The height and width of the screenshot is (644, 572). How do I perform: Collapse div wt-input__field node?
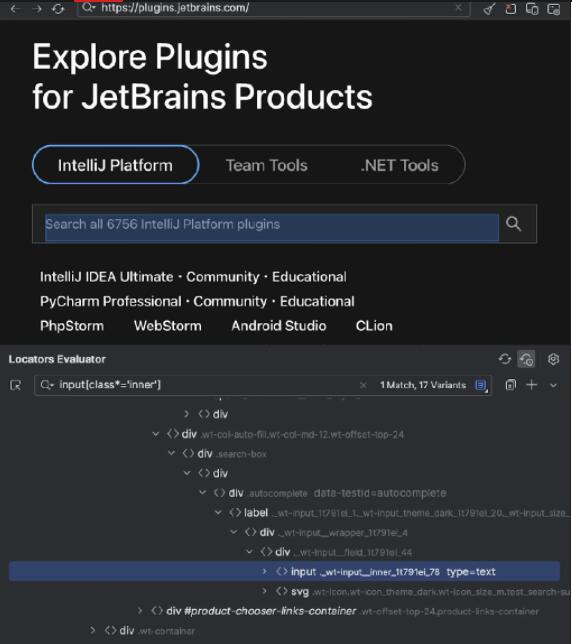coord(249,552)
